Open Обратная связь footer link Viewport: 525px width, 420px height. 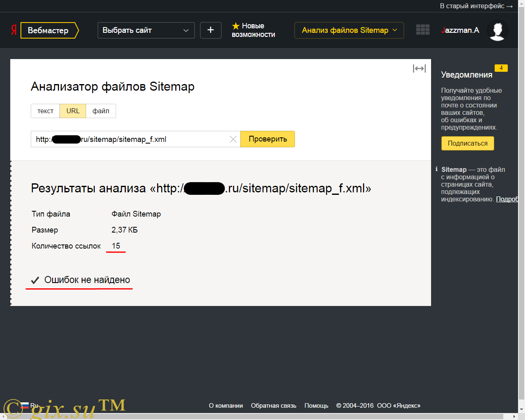pos(274,406)
